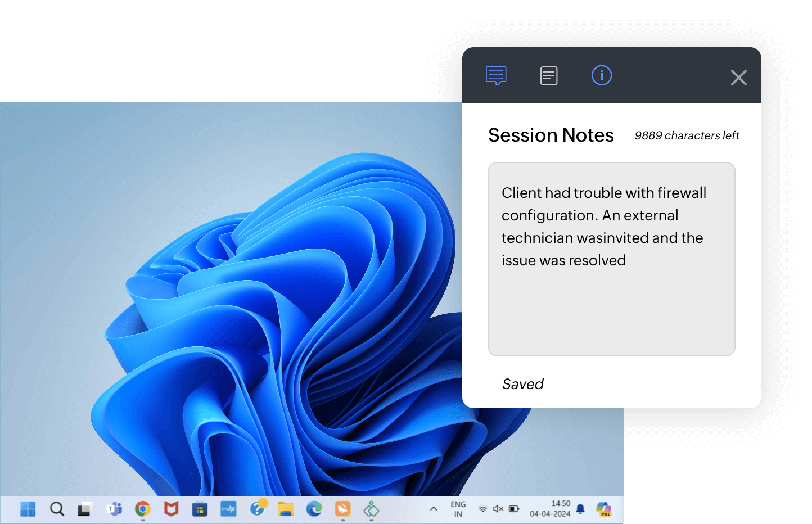Open the session chat tab
Screen dimensions: 812x524
click(495, 75)
